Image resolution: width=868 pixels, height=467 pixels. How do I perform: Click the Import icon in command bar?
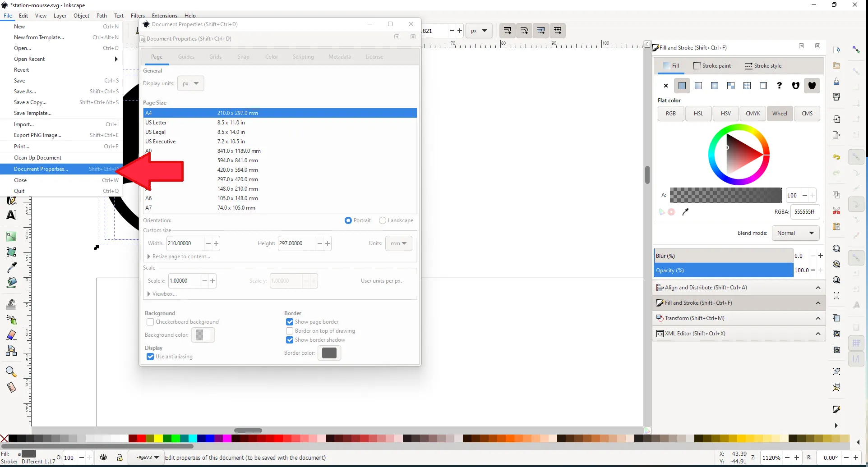pos(836,119)
